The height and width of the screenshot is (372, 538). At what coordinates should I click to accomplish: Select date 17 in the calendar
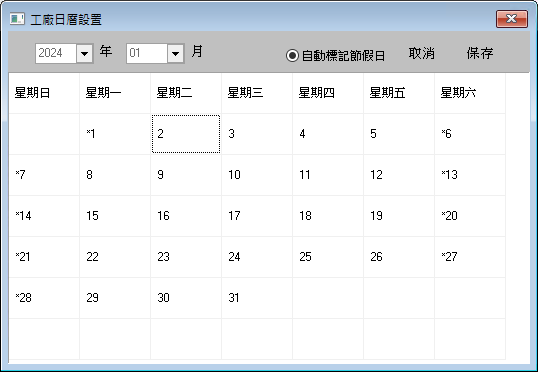[257, 216]
